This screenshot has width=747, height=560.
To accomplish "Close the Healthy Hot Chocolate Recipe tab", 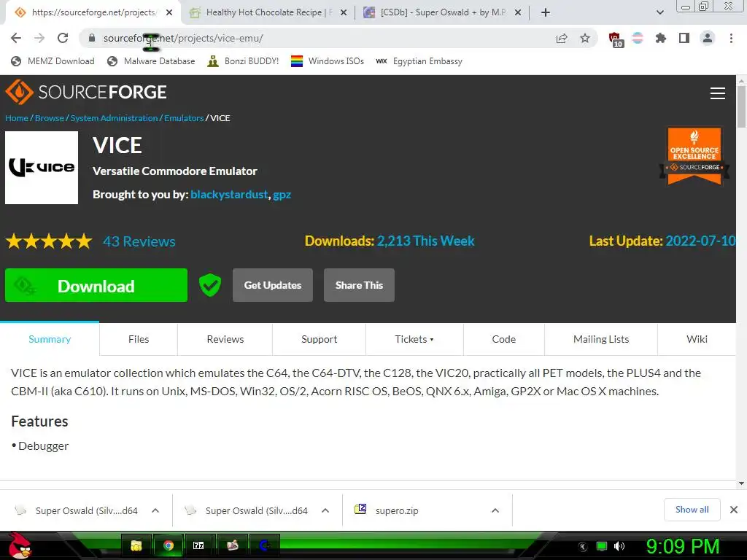I will coord(344,12).
